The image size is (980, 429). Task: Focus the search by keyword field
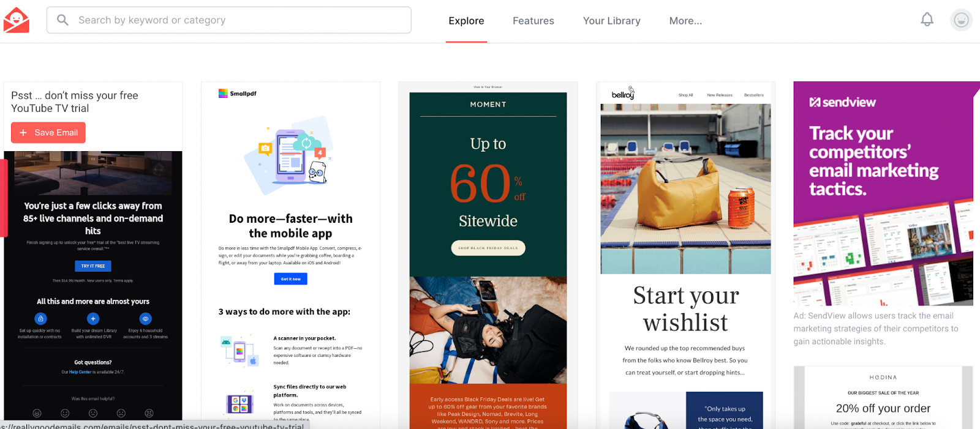[x=229, y=20]
